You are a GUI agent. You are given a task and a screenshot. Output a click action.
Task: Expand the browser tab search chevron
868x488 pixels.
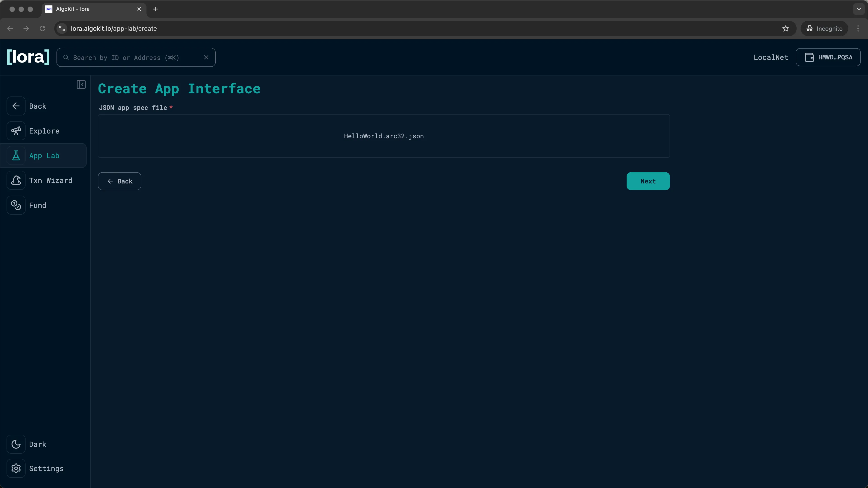point(859,9)
